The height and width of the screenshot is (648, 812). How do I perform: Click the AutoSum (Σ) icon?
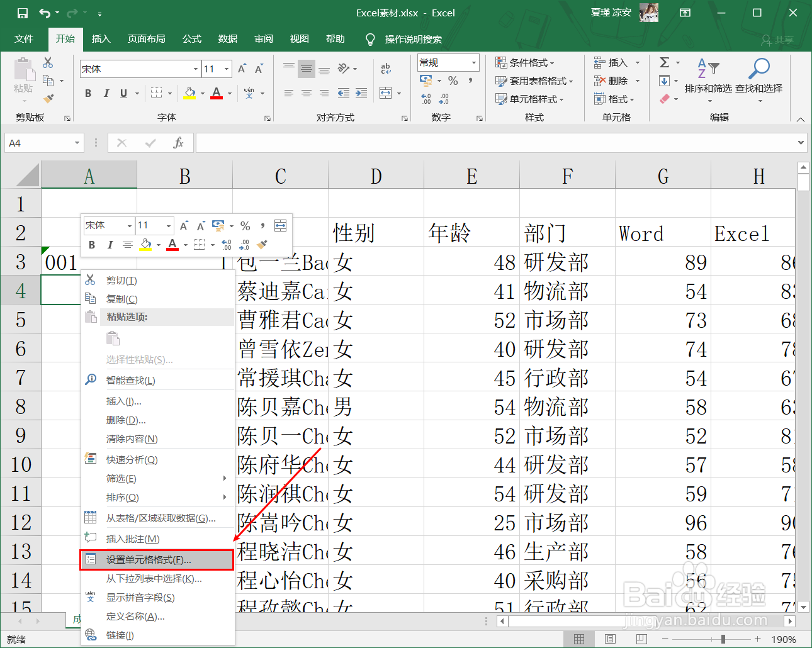(x=664, y=62)
